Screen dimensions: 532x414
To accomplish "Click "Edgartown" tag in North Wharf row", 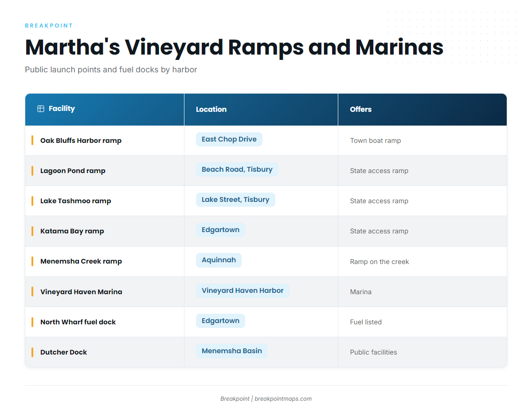I will click(220, 321).
